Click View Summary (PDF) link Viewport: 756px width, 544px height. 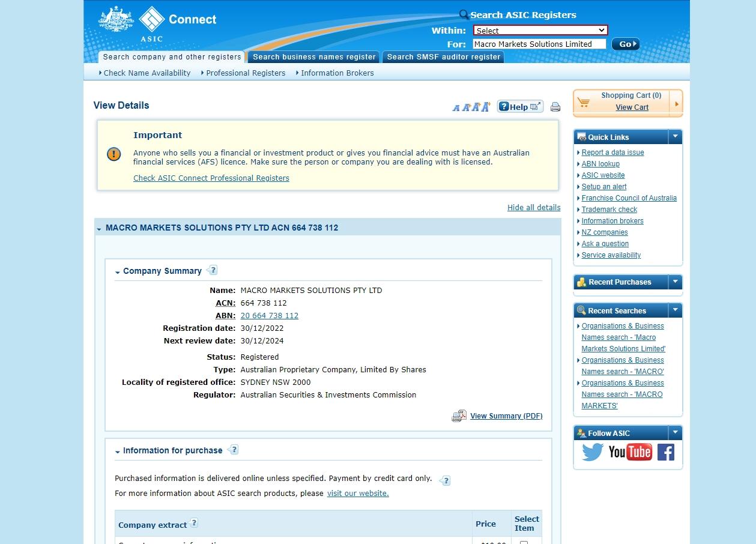pyautogui.click(x=506, y=416)
